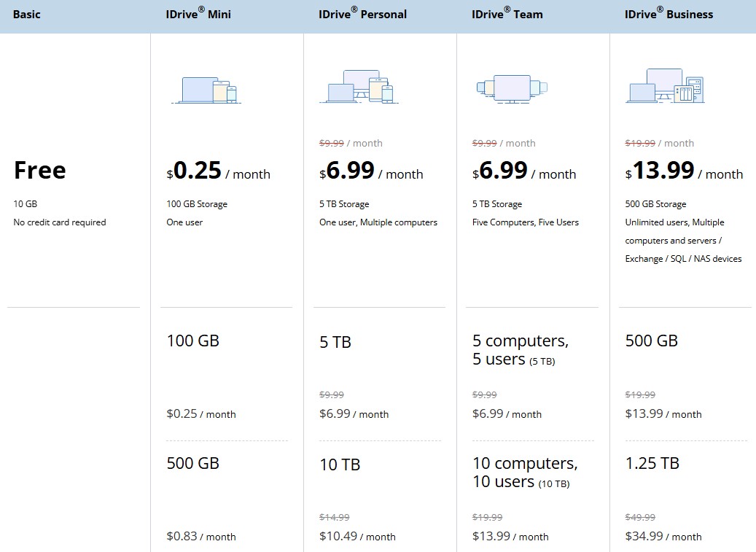
Task: Click the $0.25 / month headline price
Action: coord(219,171)
